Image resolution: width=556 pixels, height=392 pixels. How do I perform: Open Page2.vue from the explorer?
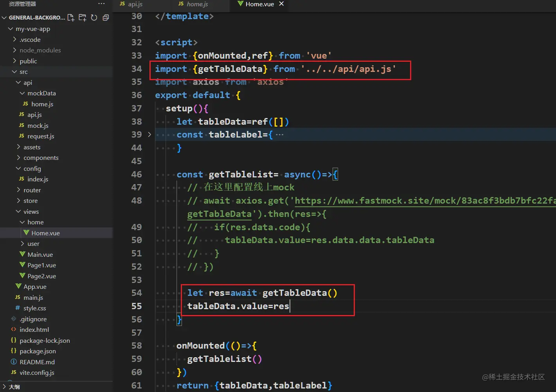pos(41,276)
